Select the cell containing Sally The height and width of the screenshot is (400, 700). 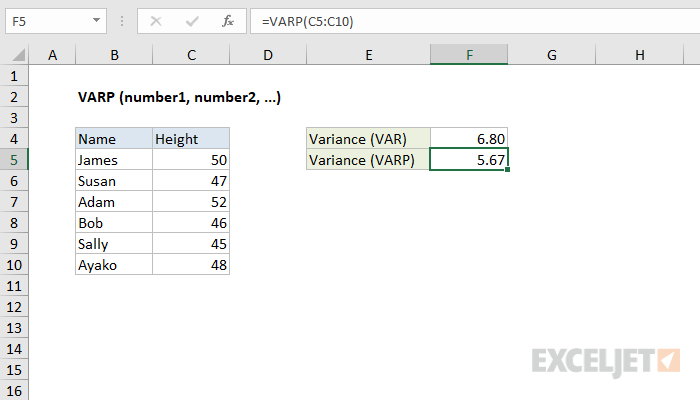pos(114,244)
